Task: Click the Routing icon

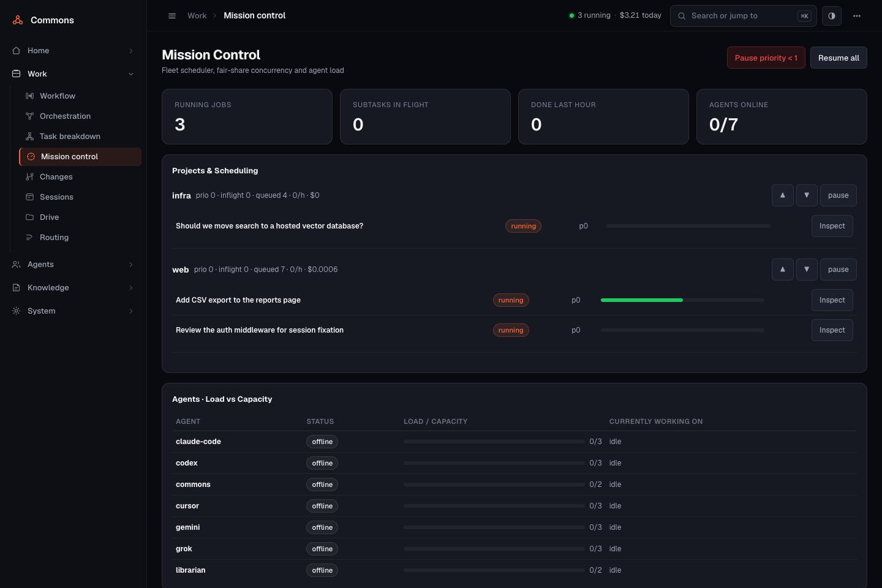Action: tap(29, 238)
